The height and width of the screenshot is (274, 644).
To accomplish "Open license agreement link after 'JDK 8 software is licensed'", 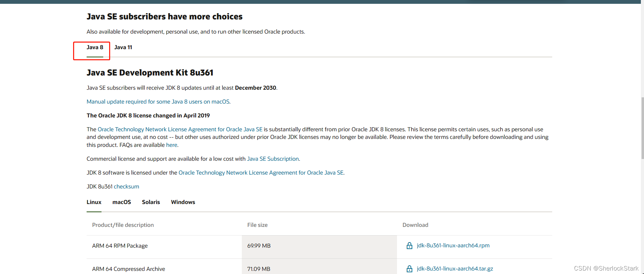I will click(261, 173).
